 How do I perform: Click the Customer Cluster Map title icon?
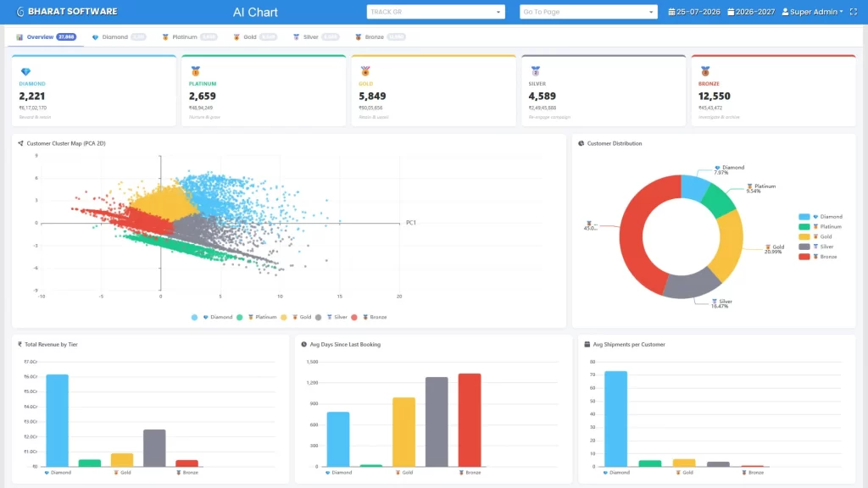[x=21, y=143]
